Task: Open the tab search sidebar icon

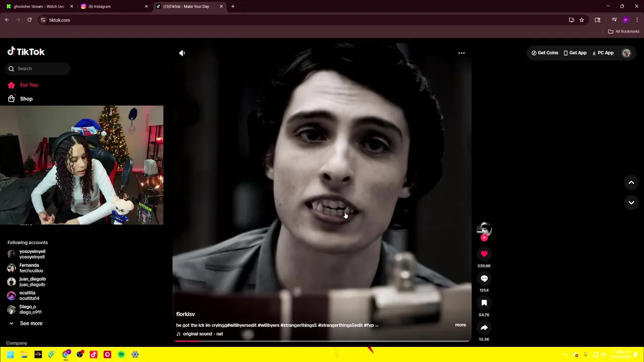Action: pos(598,20)
